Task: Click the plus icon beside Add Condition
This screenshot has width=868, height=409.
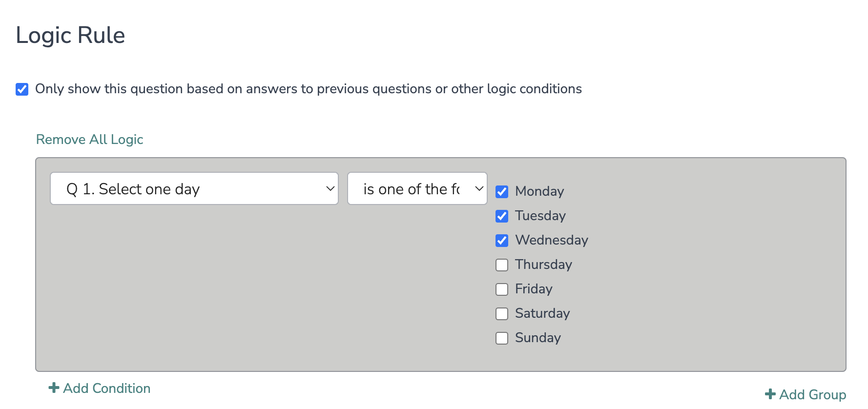Action: [x=54, y=388]
